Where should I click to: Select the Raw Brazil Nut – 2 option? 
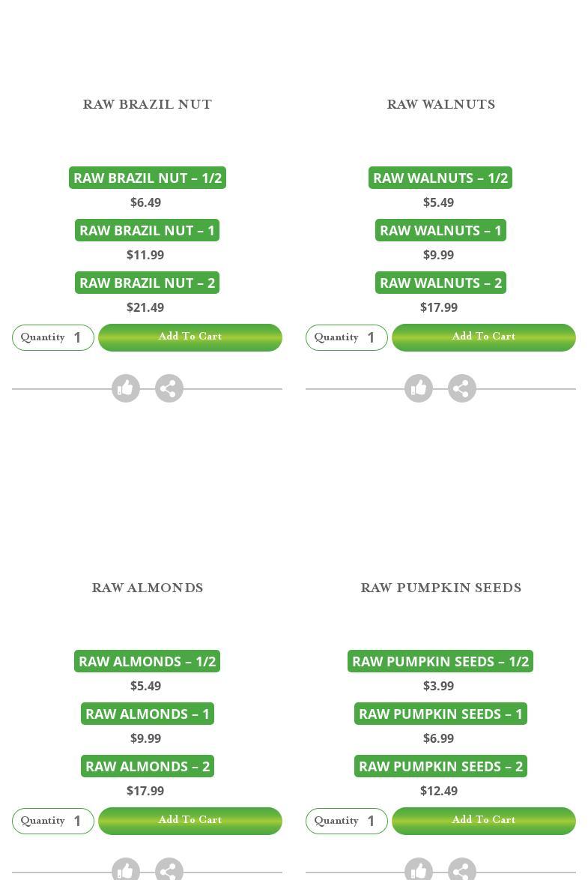pos(148,283)
